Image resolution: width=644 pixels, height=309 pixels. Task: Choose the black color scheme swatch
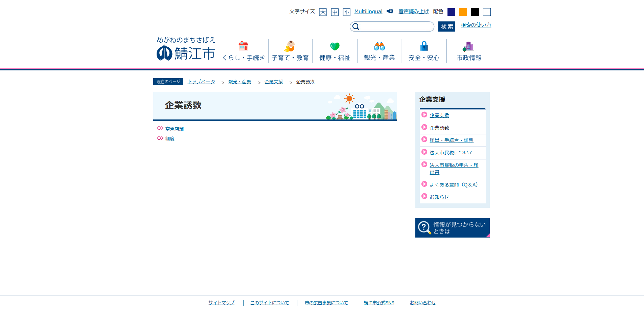[x=475, y=12]
